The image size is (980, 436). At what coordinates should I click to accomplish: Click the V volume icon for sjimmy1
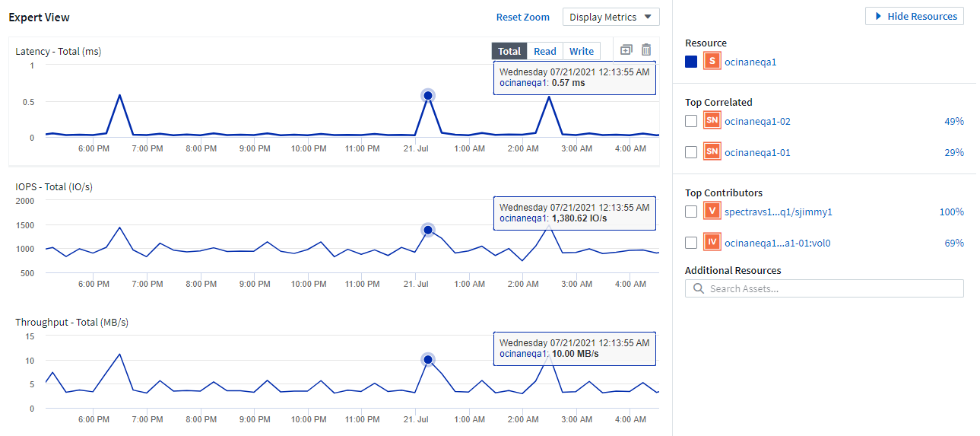(711, 212)
